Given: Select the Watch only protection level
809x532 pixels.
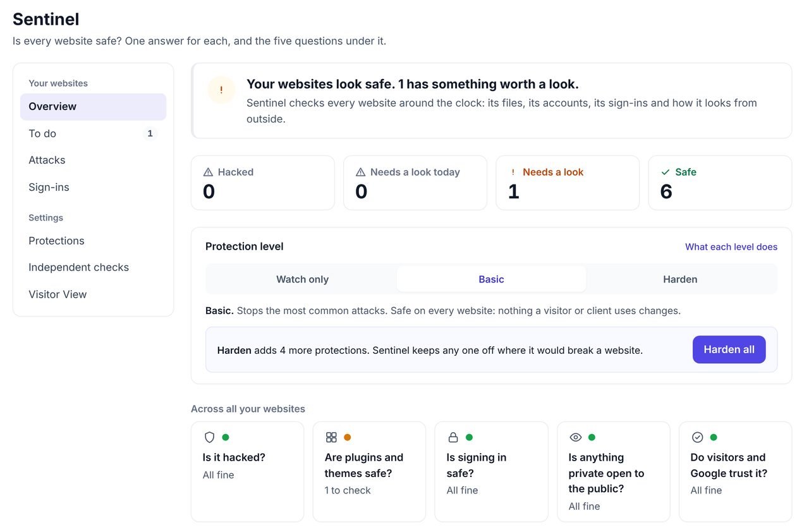Looking at the screenshot, I should click(302, 279).
